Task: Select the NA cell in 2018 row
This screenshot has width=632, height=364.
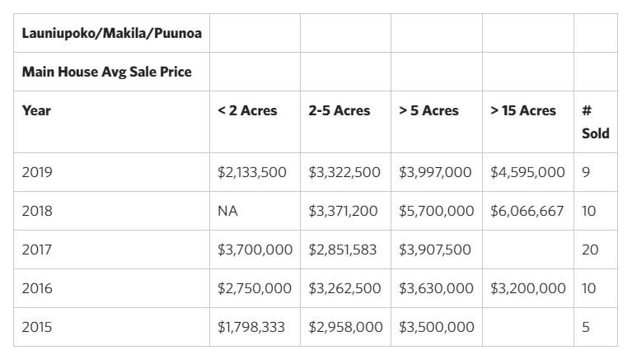Action: pos(255,211)
